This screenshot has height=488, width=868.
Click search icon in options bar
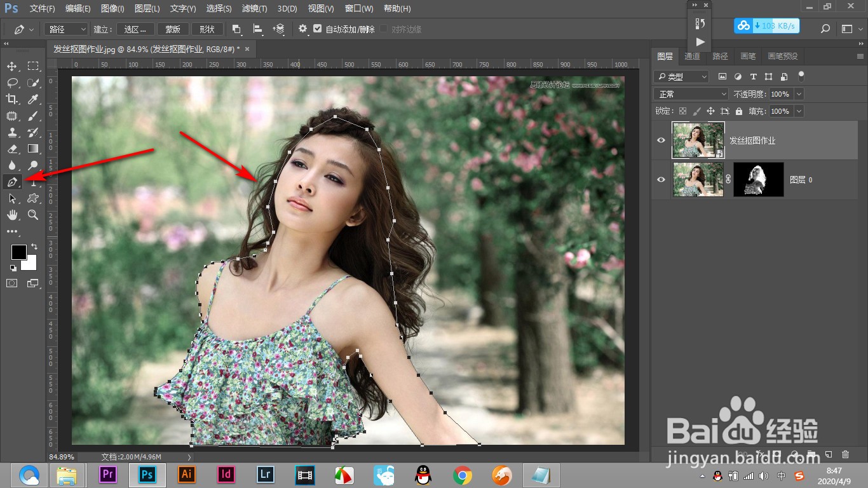825,29
